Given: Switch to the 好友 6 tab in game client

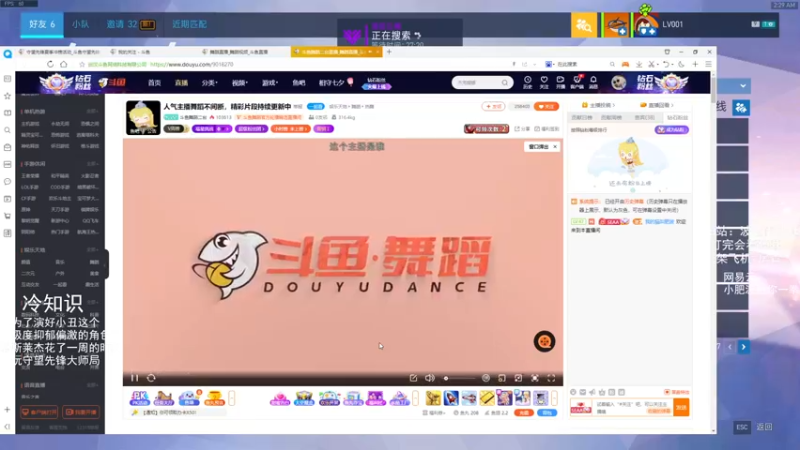Looking at the screenshot, I should (x=42, y=24).
